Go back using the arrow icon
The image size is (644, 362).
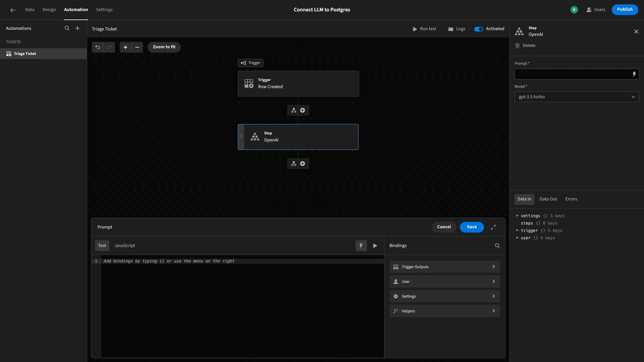pyautogui.click(x=13, y=10)
